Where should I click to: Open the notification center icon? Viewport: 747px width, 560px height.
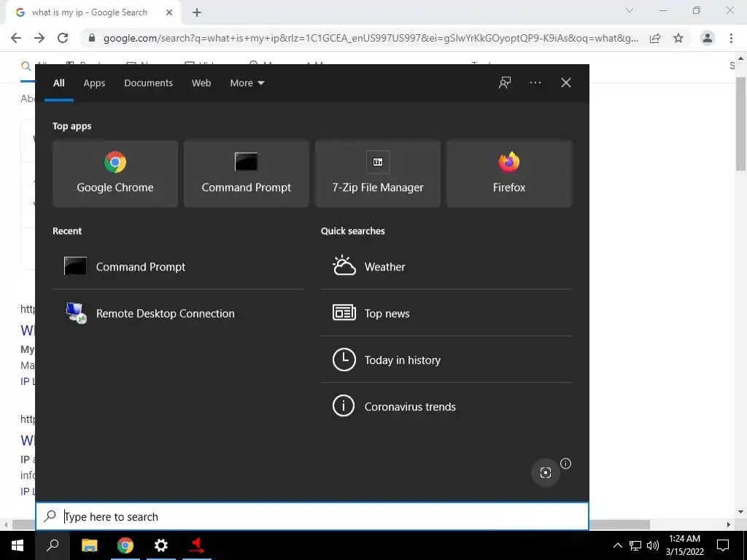(x=723, y=545)
